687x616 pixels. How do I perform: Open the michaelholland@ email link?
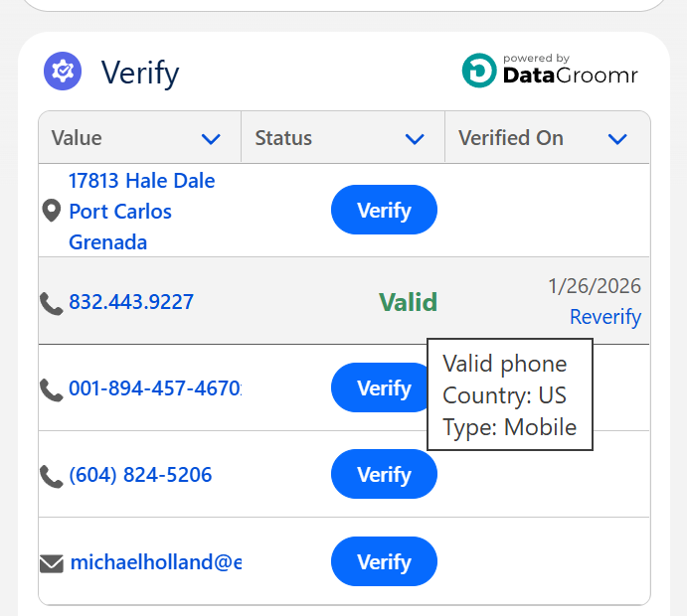[156, 562]
